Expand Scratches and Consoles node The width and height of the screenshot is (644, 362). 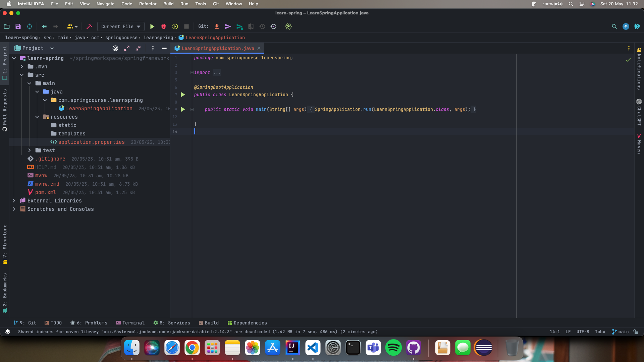pyautogui.click(x=14, y=209)
